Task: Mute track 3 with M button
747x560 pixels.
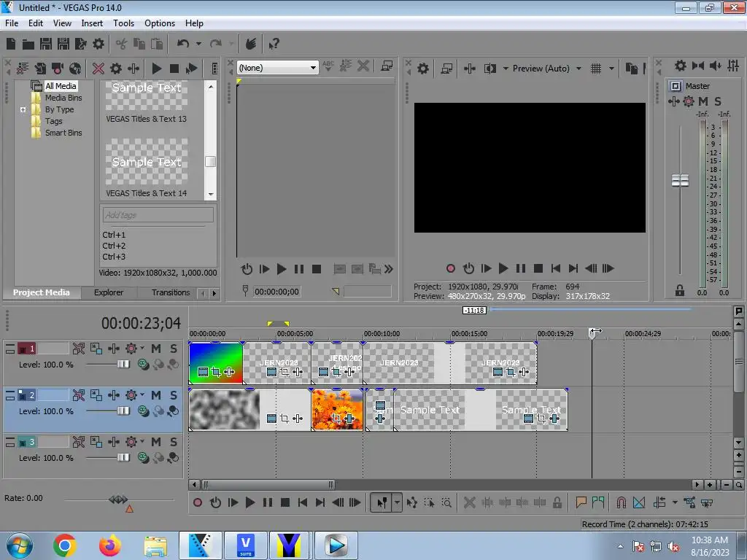Action: (156, 442)
